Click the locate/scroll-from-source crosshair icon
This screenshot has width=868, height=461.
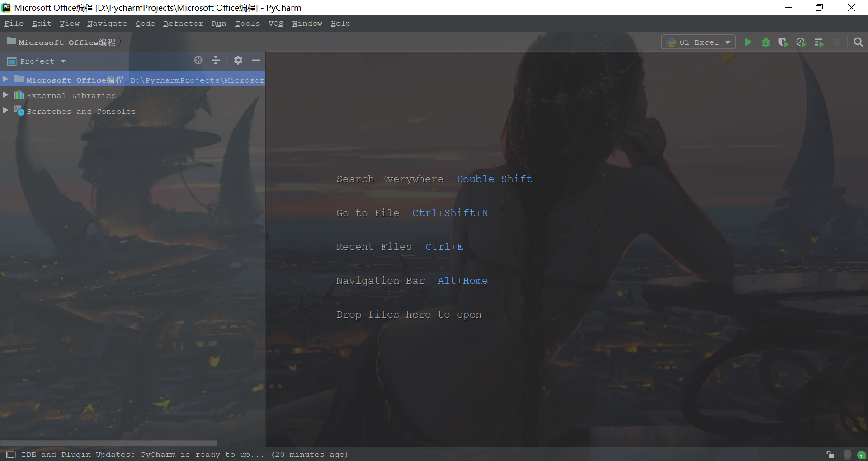(198, 60)
